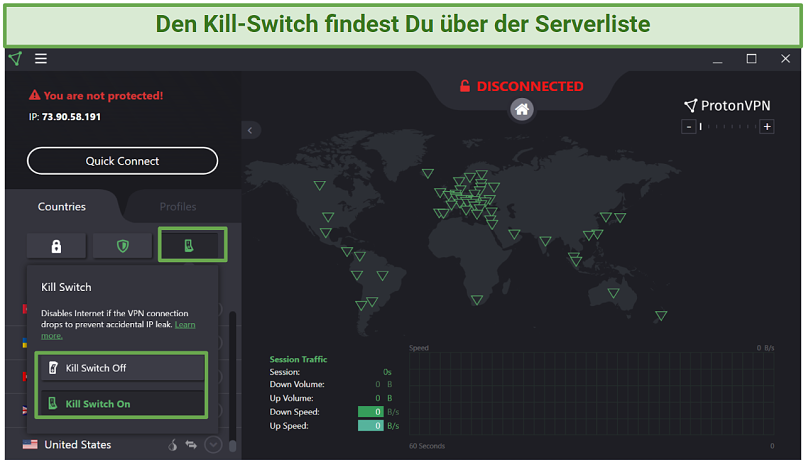The height and width of the screenshot is (465, 806).
Task: Switch to the Countries tab
Action: point(62,207)
